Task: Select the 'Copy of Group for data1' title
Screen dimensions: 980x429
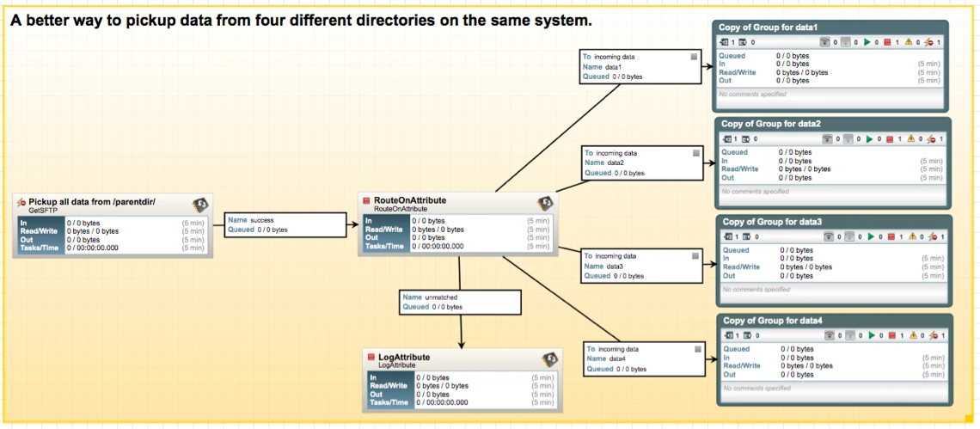Action: [x=769, y=28]
